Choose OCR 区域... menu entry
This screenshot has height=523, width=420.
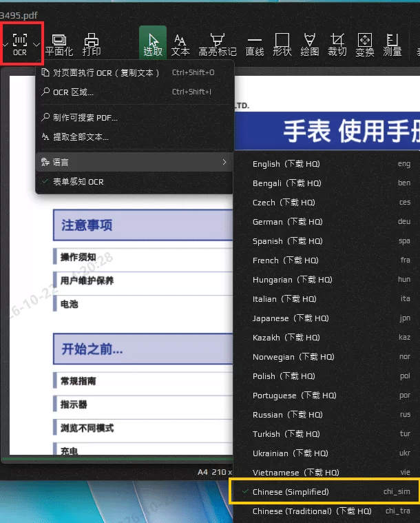pos(134,92)
